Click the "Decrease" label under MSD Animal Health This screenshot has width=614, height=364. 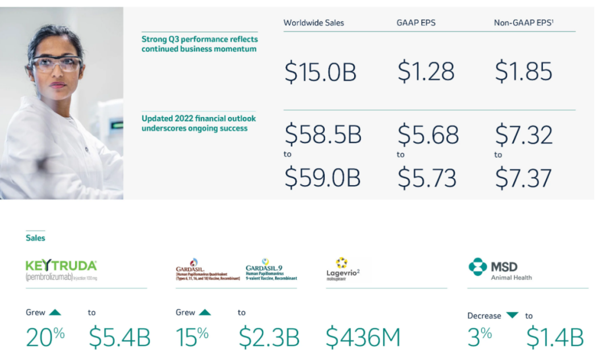coord(484,316)
